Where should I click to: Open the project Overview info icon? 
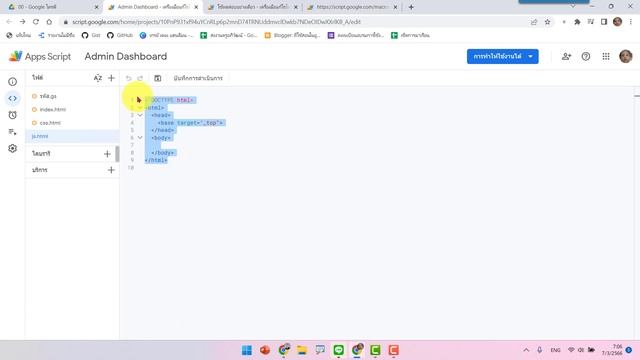tap(13, 82)
